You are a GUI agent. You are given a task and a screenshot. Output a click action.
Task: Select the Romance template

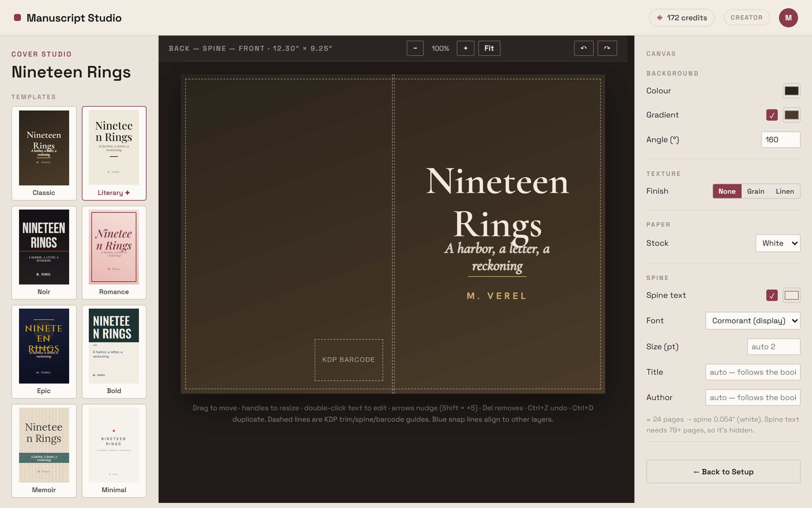point(114,252)
